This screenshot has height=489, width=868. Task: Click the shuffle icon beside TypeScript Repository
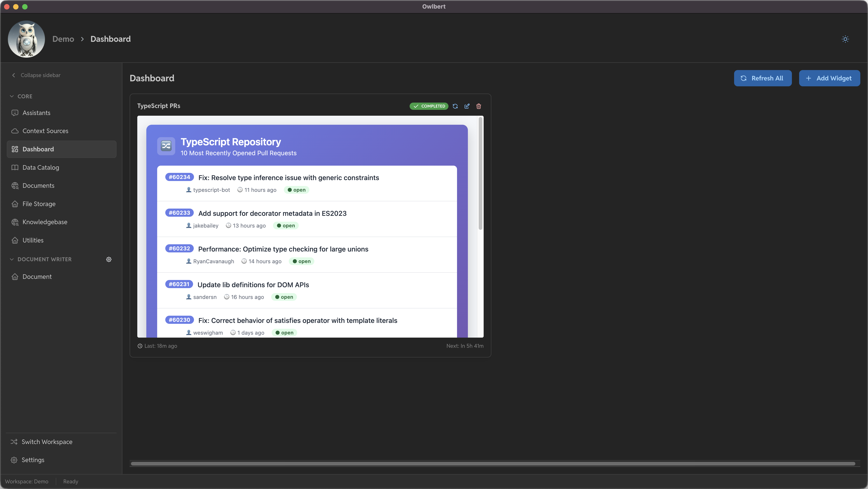pyautogui.click(x=166, y=146)
